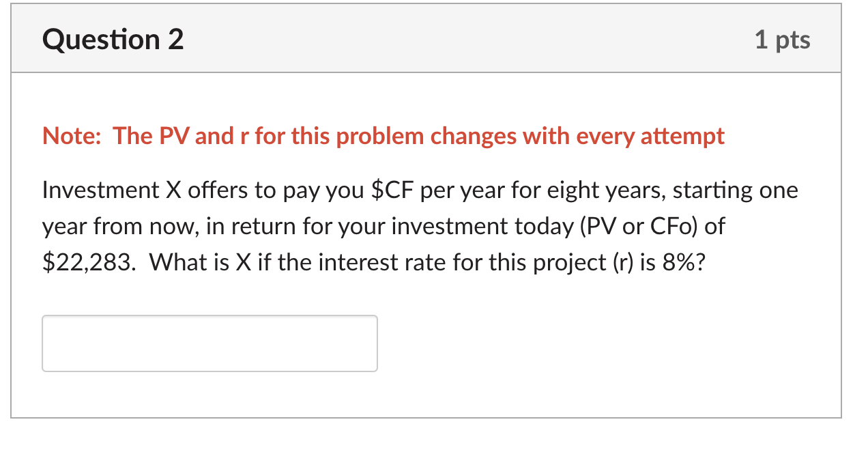Click the "Question 2" heading
The width and height of the screenshot is (868, 452).
point(113,40)
